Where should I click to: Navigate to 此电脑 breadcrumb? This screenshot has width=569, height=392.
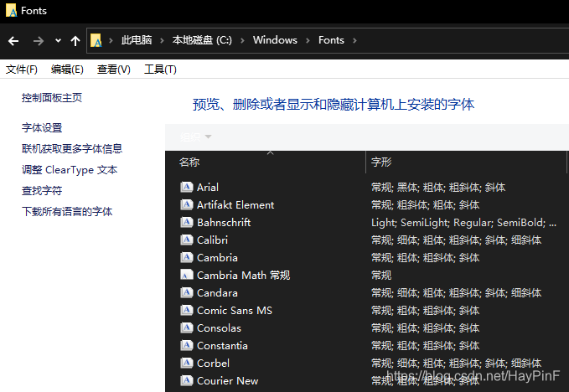[x=137, y=40]
